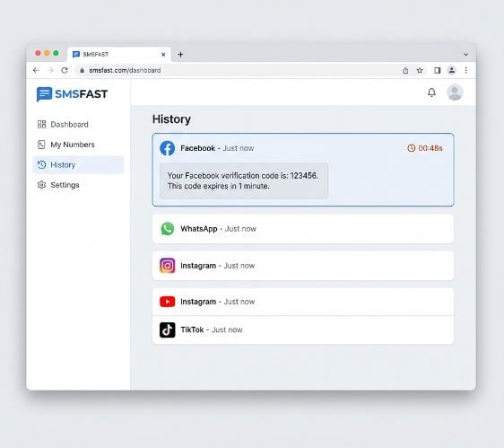Click the smsfast.com address bar
This screenshot has width=504, height=448.
(237, 70)
